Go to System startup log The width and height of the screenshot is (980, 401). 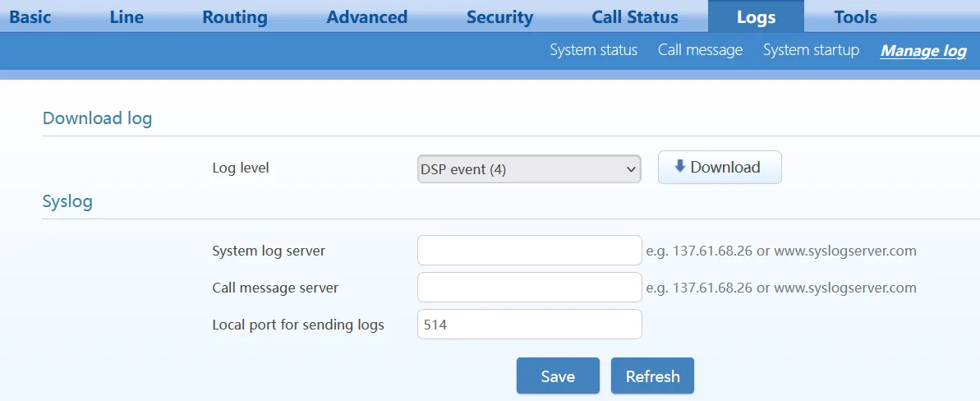click(812, 50)
